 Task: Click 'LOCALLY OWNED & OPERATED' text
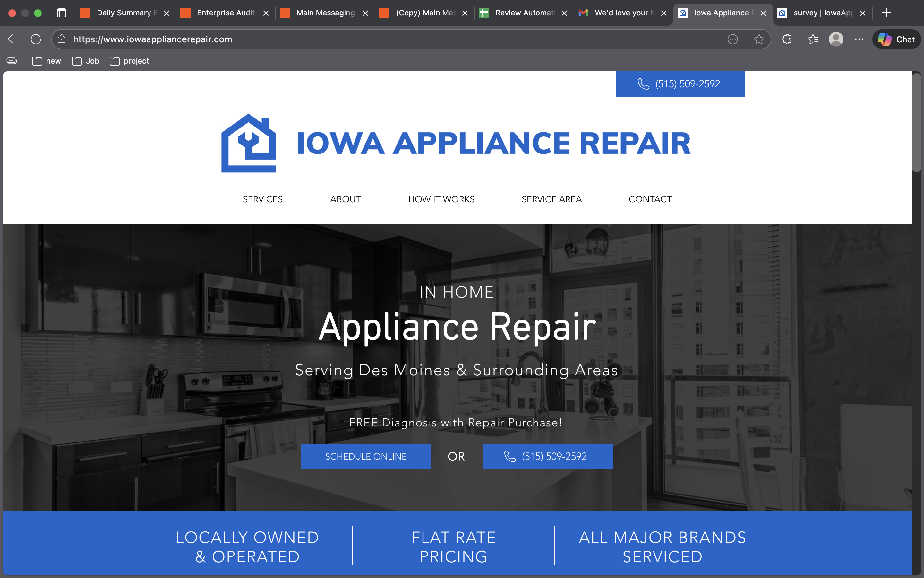coord(247,547)
